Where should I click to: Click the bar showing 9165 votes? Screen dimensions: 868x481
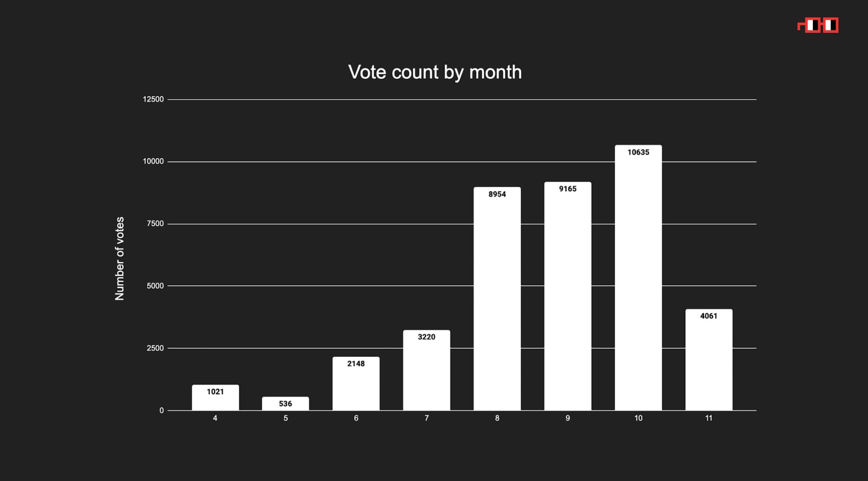[x=567, y=297]
